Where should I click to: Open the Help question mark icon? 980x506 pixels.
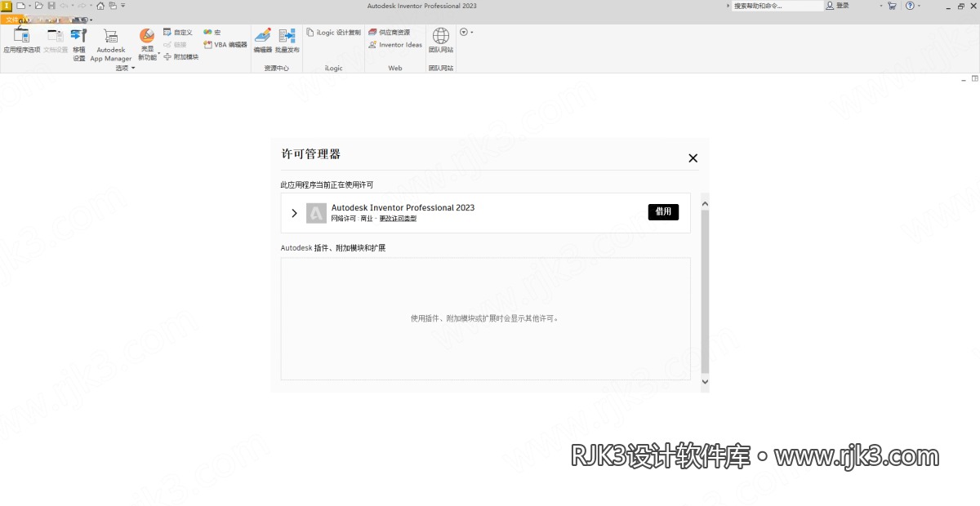click(910, 6)
